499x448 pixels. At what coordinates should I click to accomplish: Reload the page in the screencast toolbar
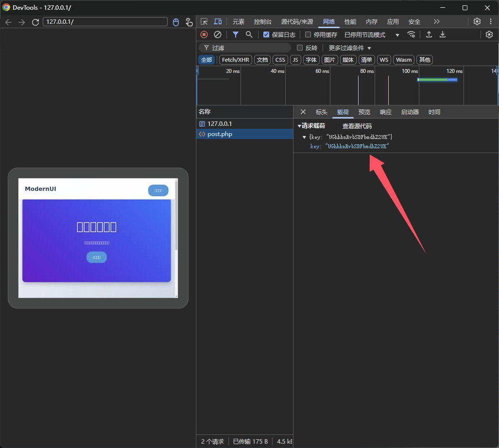pyautogui.click(x=35, y=22)
